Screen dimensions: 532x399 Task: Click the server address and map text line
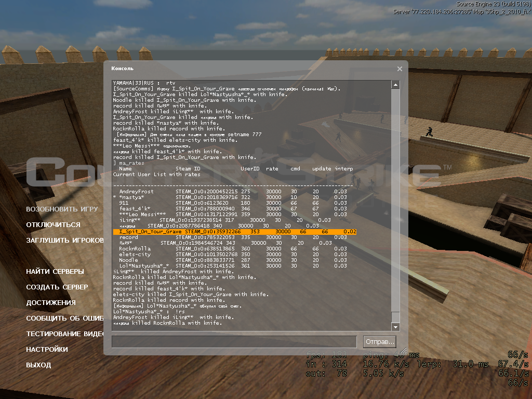(462, 11)
